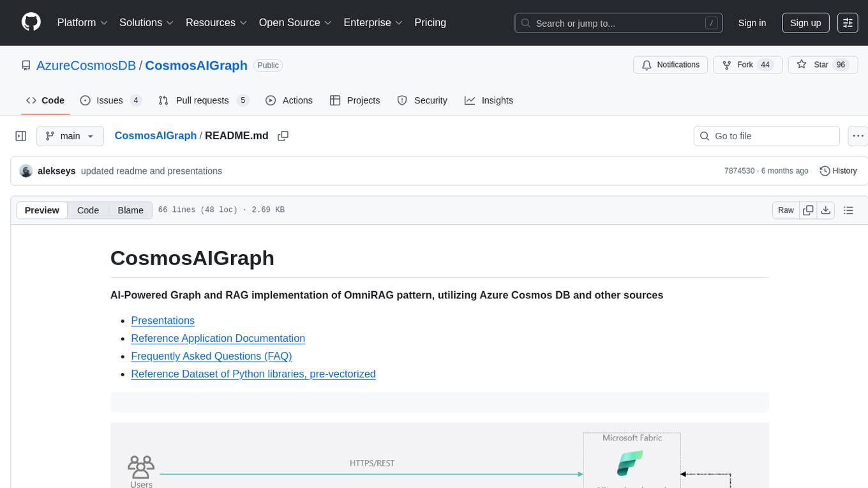Viewport: 868px width, 488px height.
Task: Click the alekseys avatar image
Action: (26, 171)
